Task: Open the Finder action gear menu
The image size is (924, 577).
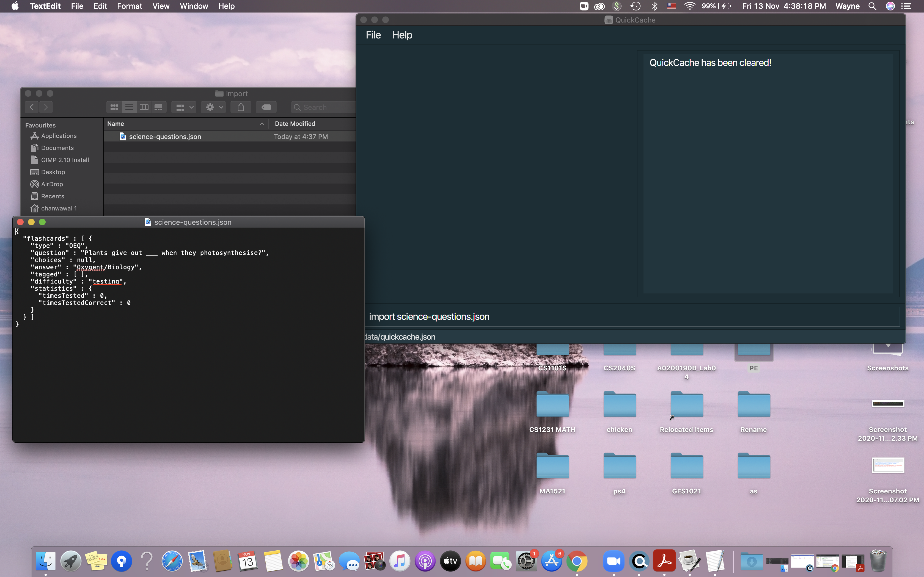Action: (x=214, y=107)
